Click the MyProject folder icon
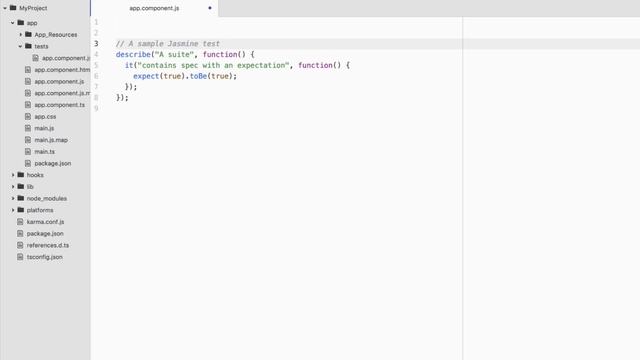640x360 pixels. [x=13, y=8]
